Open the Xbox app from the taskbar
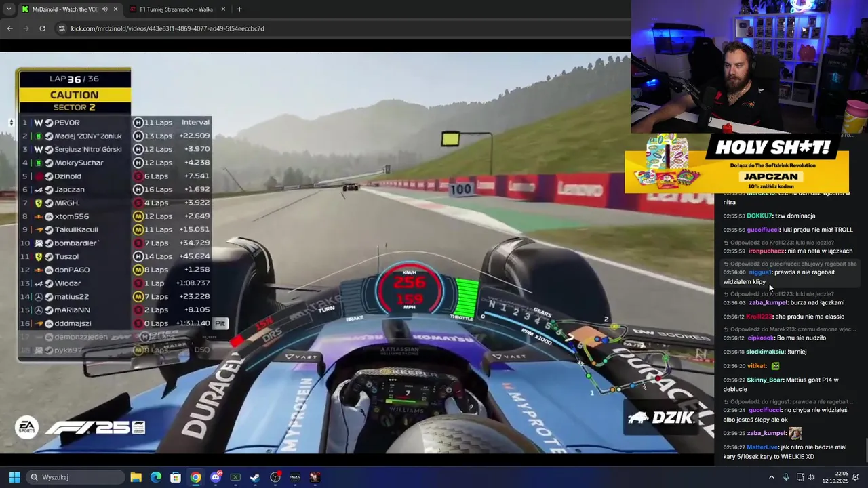This screenshot has width=868, height=488. pos(235,477)
